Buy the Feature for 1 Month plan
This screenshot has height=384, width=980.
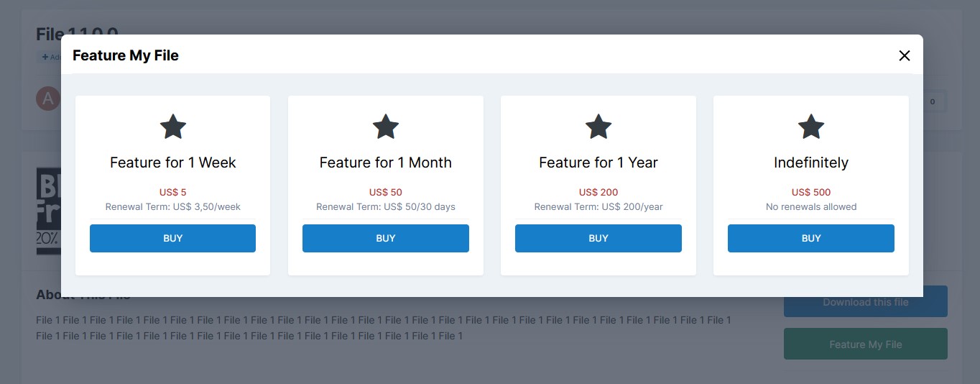click(385, 238)
